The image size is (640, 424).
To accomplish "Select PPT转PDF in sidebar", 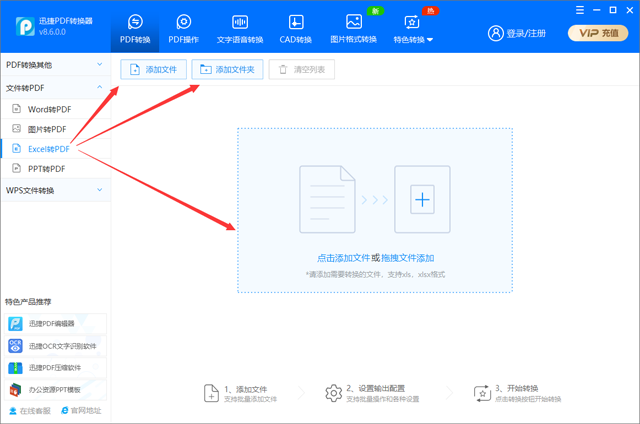I will point(56,169).
